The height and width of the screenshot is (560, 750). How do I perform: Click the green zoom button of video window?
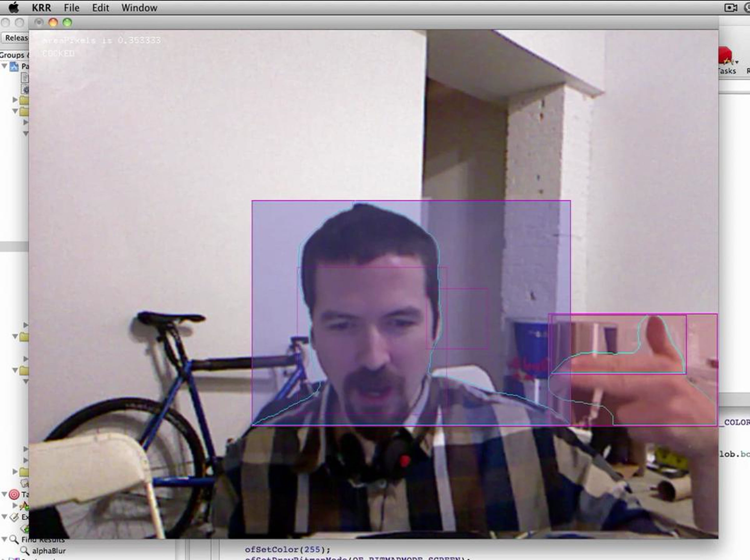pos(67,22)
